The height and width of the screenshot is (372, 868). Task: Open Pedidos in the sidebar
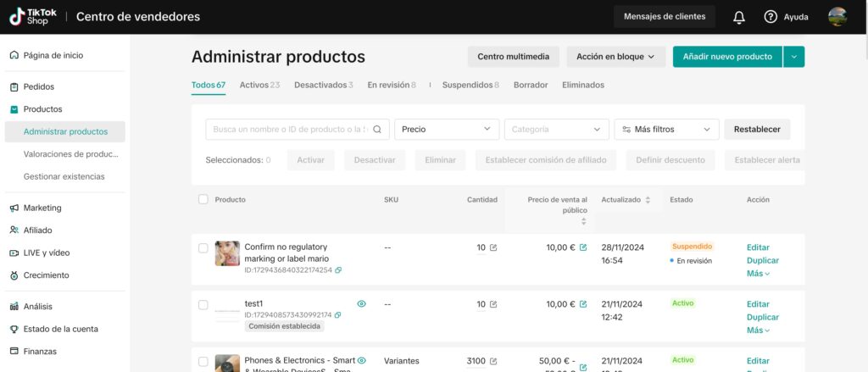39,86
